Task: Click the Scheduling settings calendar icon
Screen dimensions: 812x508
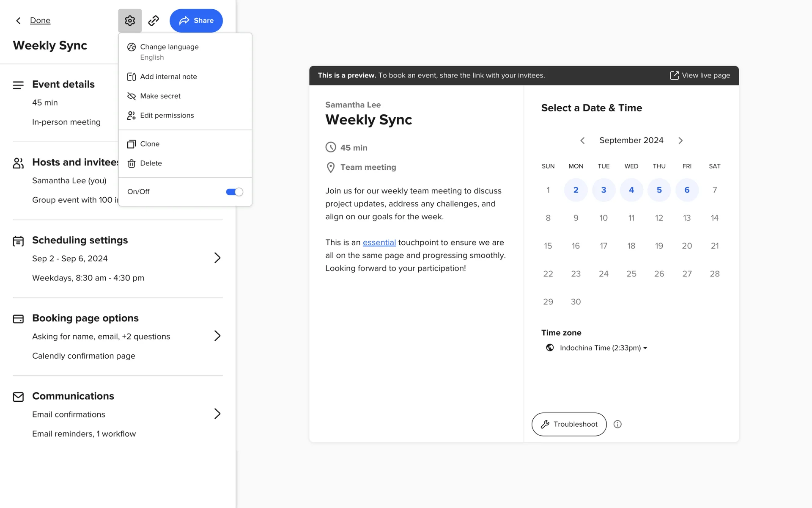Action: (18, 241)
